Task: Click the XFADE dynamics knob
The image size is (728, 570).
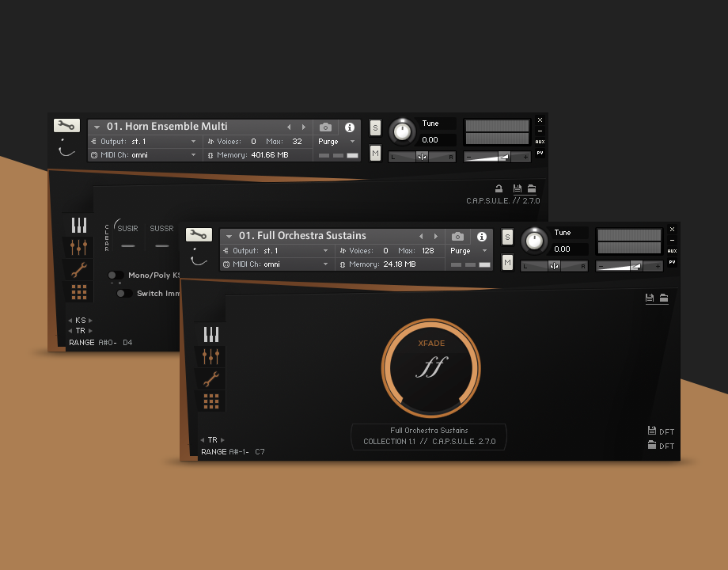Action: [430, 367]
